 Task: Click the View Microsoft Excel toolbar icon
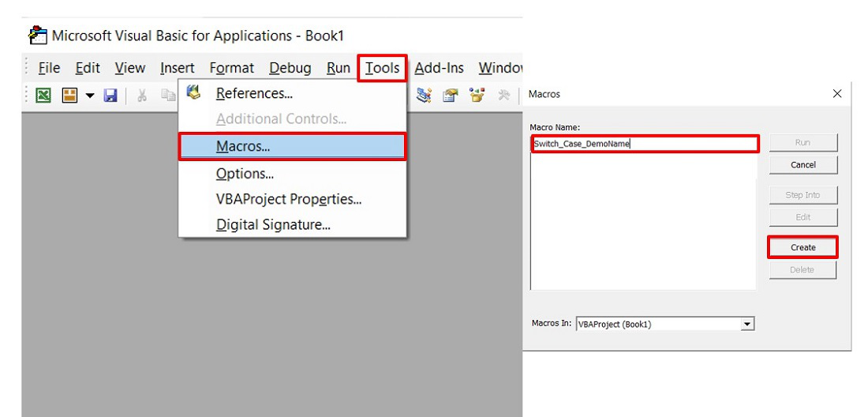(43, 96)
